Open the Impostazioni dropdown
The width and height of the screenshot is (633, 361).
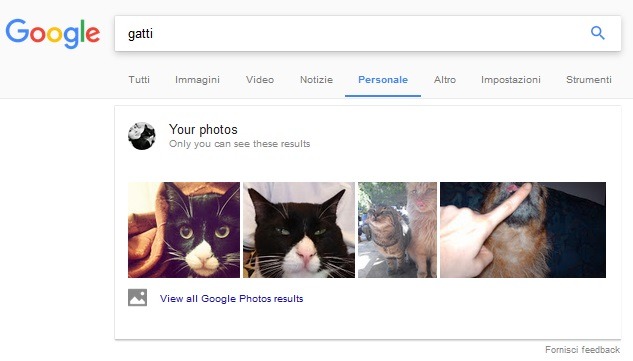click(x=511, y=80)
